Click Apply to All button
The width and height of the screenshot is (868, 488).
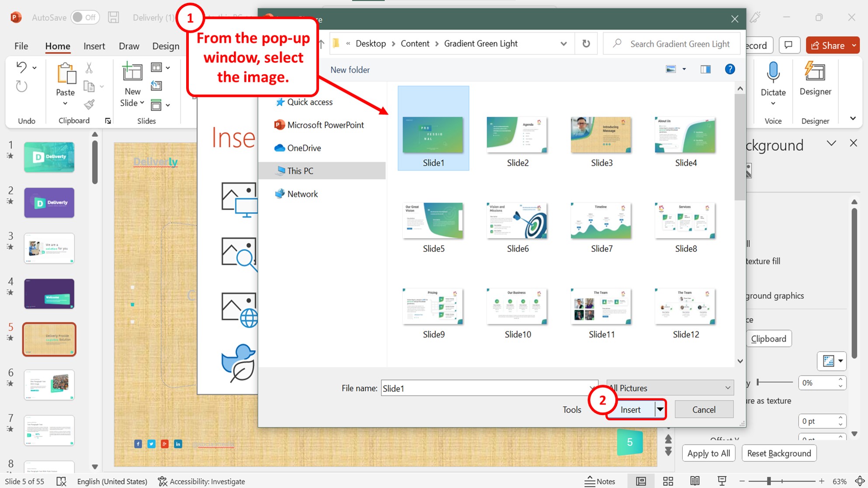pyautogui.click(x=708, y=453)
